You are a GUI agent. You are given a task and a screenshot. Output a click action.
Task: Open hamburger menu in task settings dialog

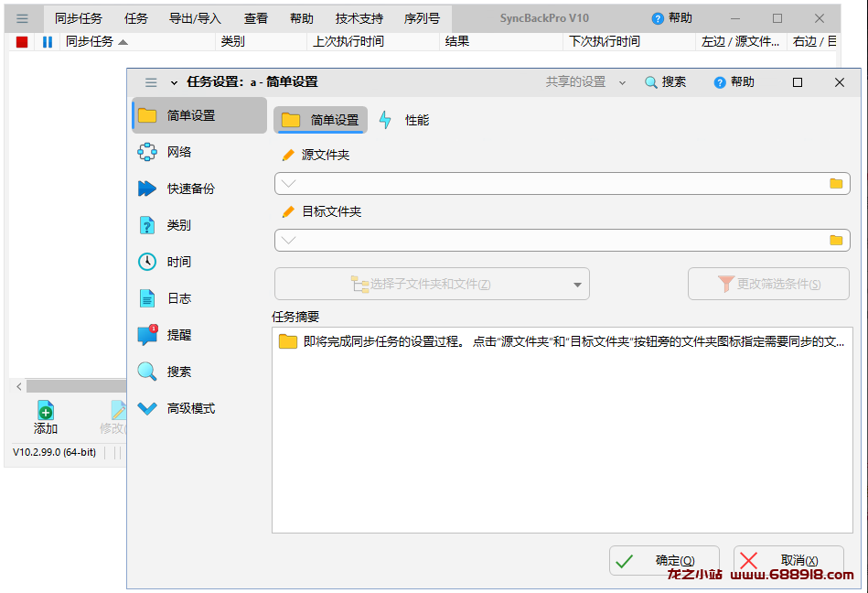point(151,82)
